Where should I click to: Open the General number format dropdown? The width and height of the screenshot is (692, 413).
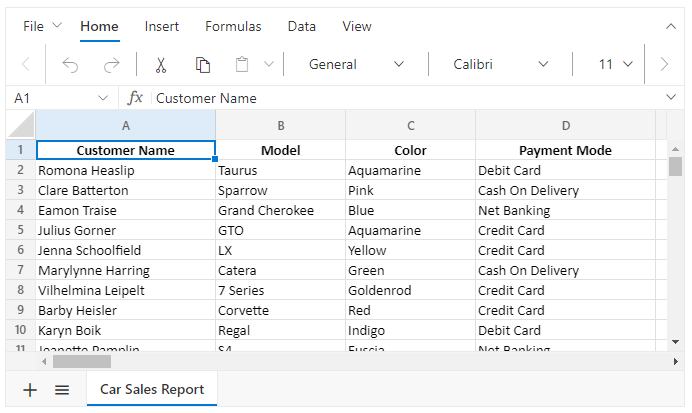coord(356,65)
